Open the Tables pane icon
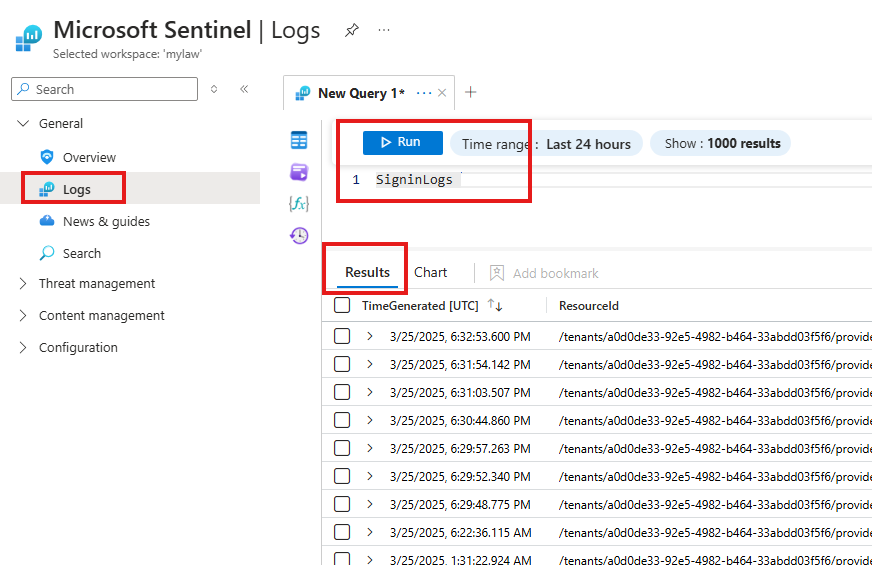This screenshot has width=872, height=565. pyautogui.click(x=299, y=140)
